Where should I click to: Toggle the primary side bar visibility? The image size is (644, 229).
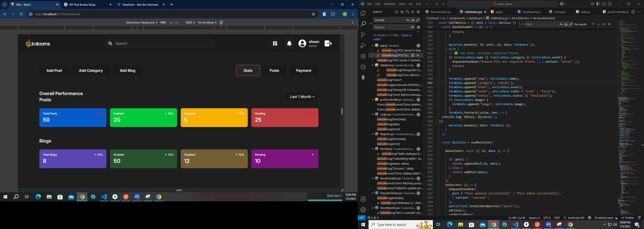pyautogui.click(x=598, y=4)
